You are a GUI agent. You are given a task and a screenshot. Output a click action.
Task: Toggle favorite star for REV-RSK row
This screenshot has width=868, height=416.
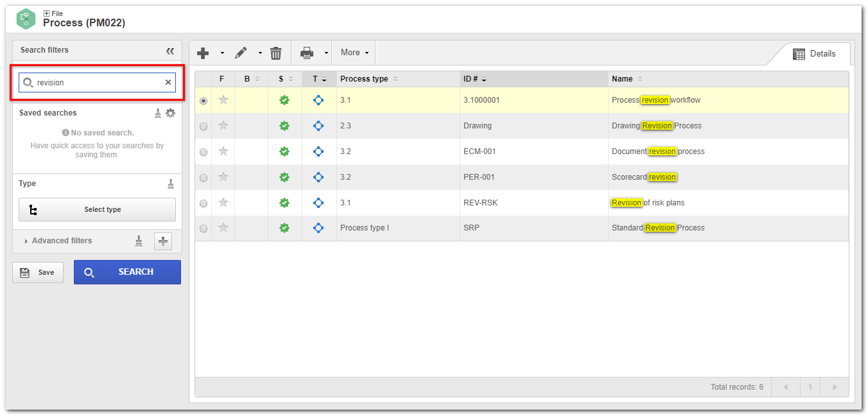(223, 202)
